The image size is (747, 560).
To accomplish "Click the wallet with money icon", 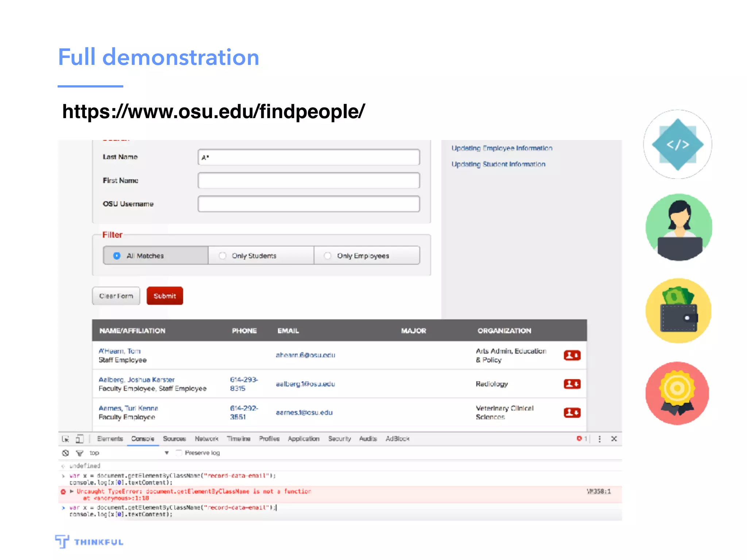I will [x=678, y=311].
